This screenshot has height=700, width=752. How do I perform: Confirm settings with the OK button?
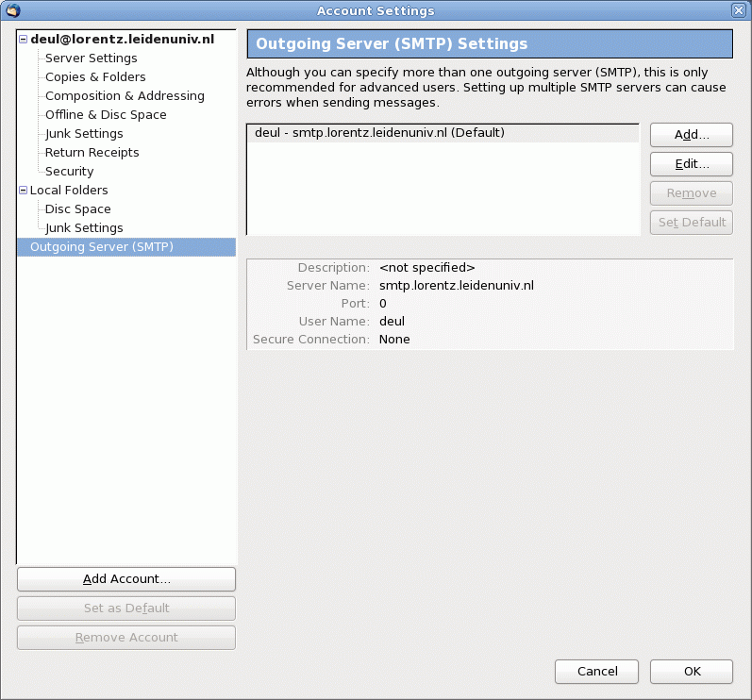(692, 672)
